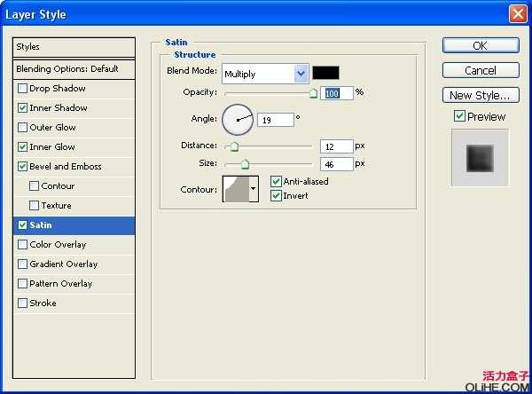Enable the Drop Shadow checkbox
The image size is (532, 394).
(22, 89)
